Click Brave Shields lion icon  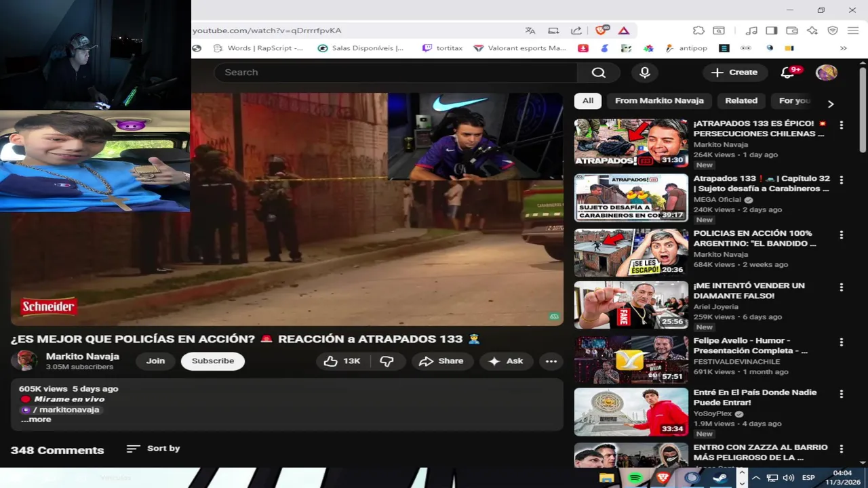[x=601, y=30]
